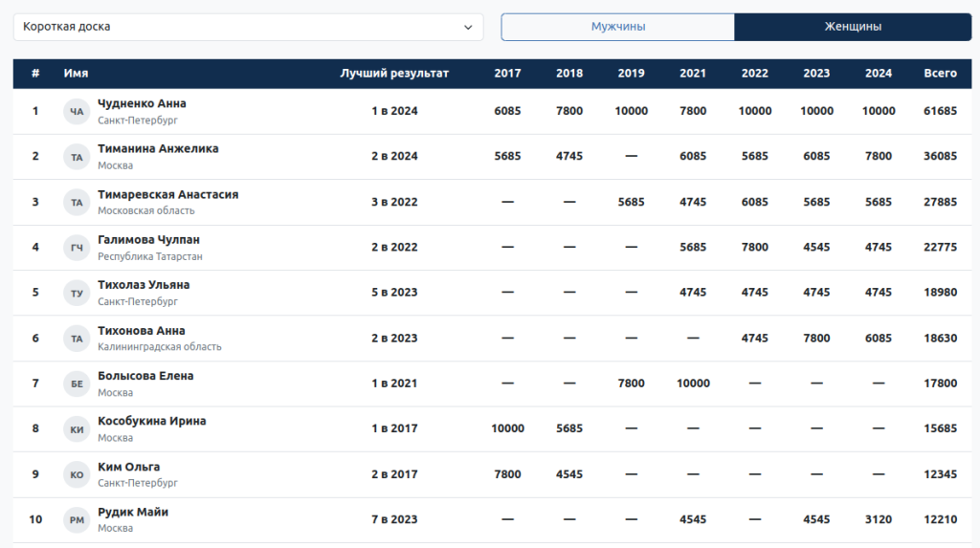980x548 pixels.
Task: Click the Лучший результат column header
Action: tap(394, 74)
